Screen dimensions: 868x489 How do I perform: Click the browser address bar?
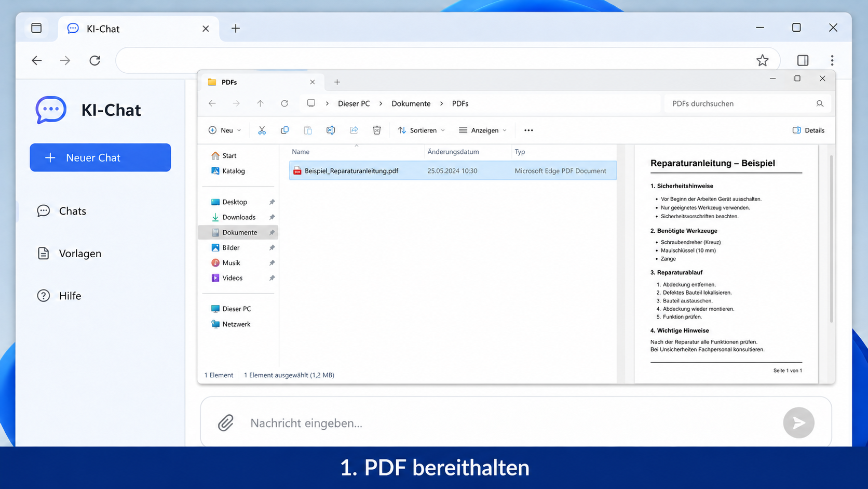(x=447, y=60)
